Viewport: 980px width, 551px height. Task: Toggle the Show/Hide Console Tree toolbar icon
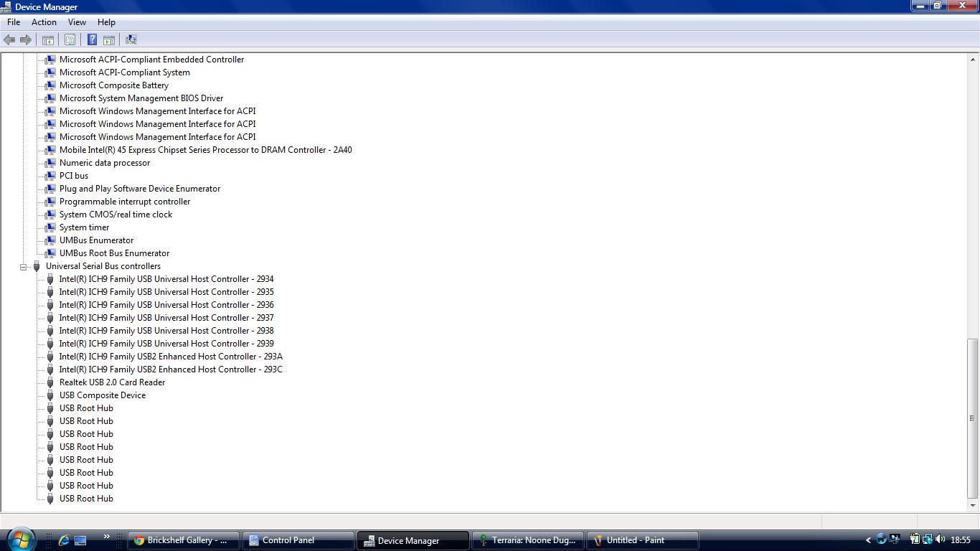(x=48, y=40)
